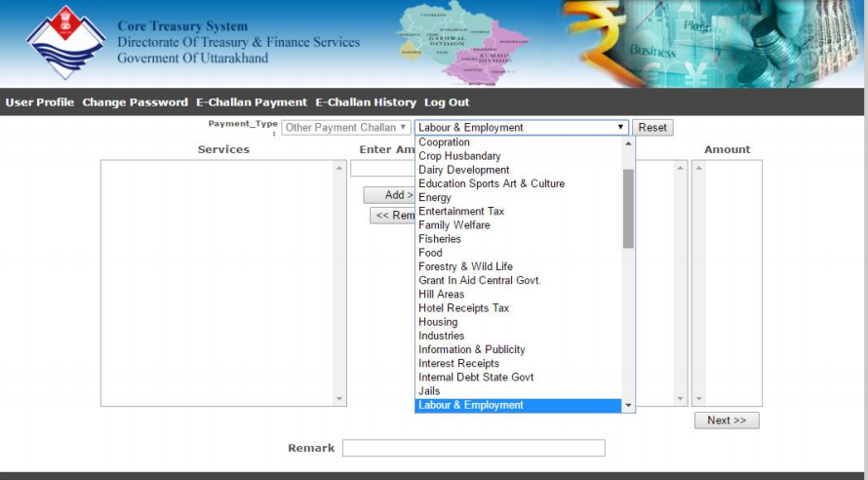Click Services list scroll-down arrow

(339, 399)
